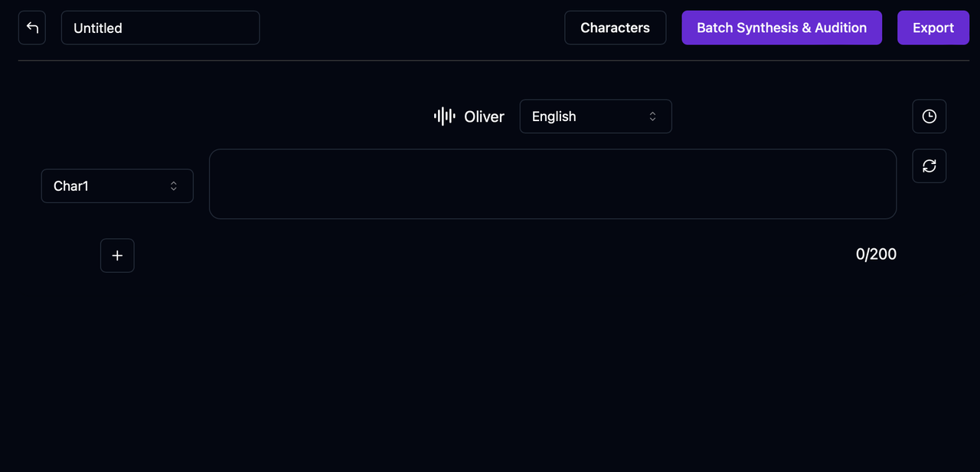
Task: Open the language dropdown showing English
Action: pos(596,116)
